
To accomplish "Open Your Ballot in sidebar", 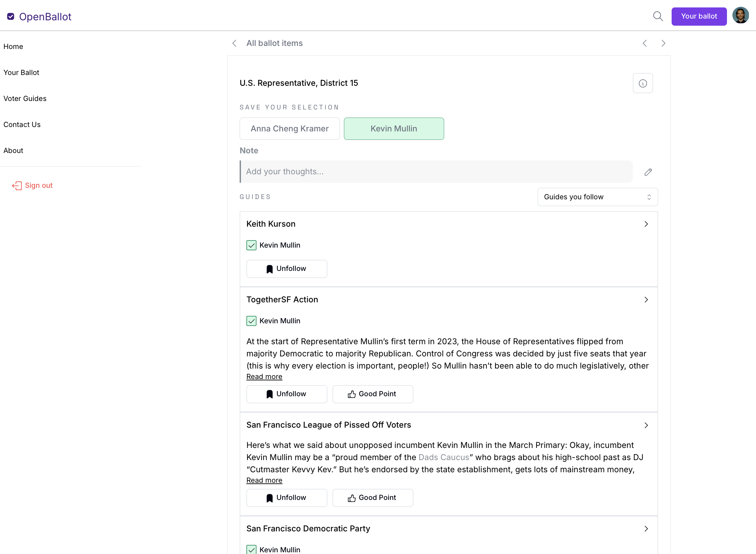I will point(21,73).
